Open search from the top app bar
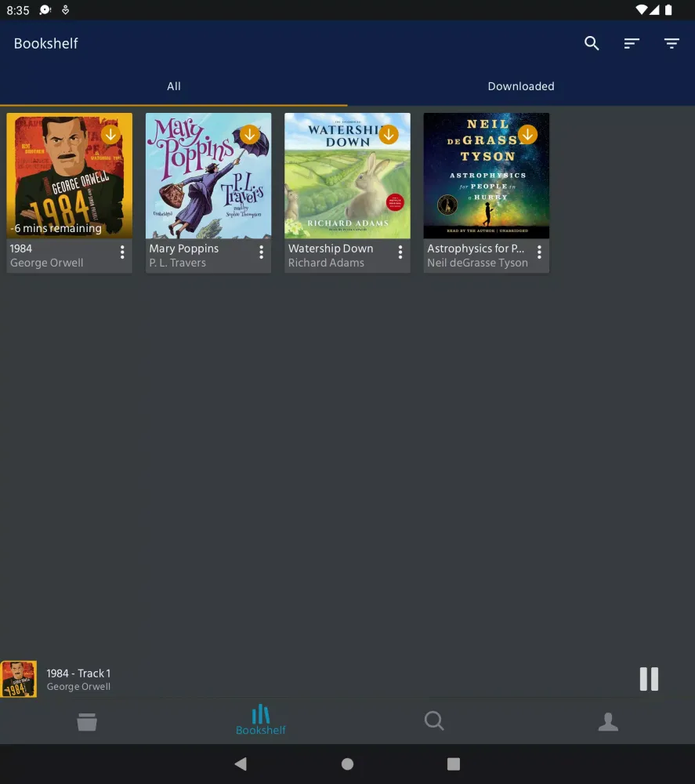The image size is (695, 784). click(x=592, y=44)
